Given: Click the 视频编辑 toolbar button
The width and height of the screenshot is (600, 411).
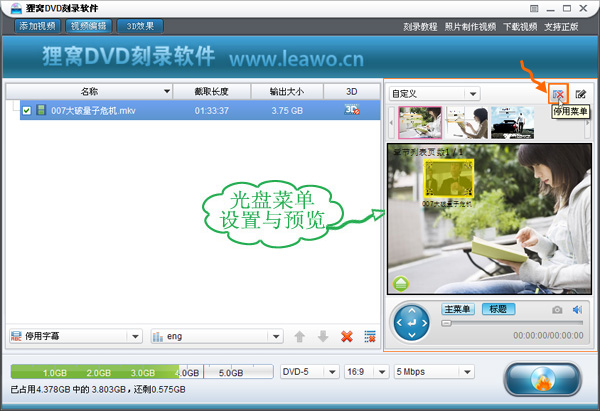Looking at the screenshot, I should (x=88, y=26).
